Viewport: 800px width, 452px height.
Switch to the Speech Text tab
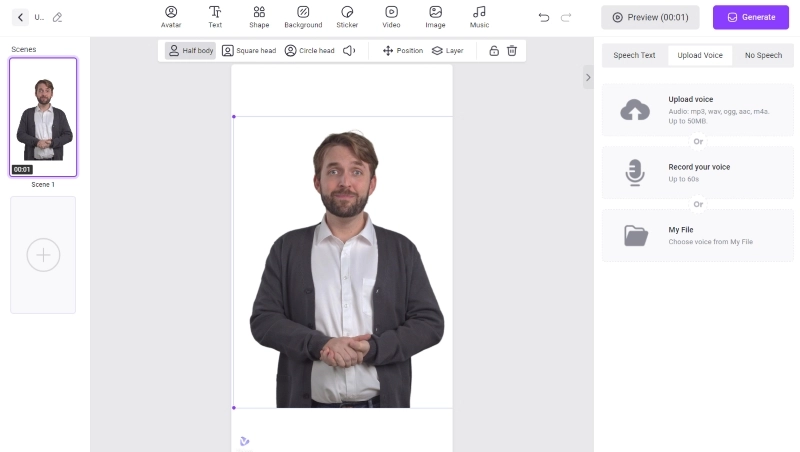[x=634, y=55]
